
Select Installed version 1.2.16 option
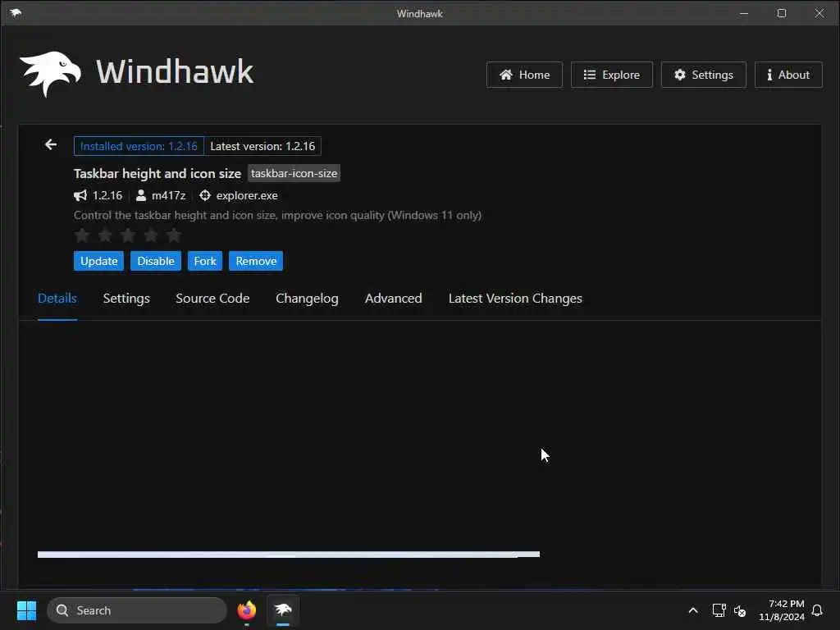pos(139,146)
